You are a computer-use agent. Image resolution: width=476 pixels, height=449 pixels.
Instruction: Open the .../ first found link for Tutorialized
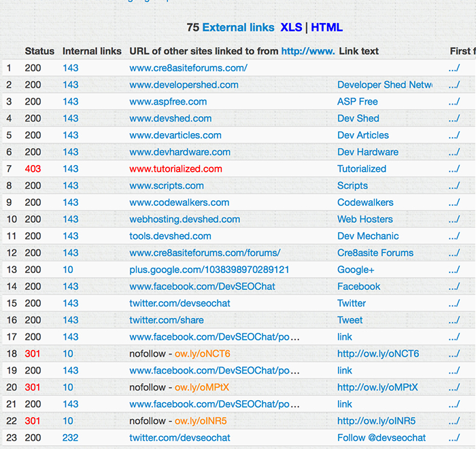point(454,169)
